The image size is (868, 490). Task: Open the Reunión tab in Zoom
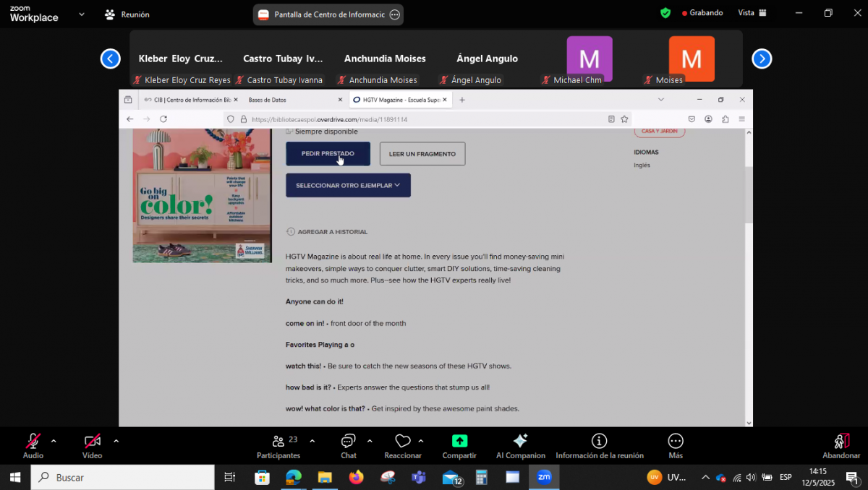pyautogui.click(x=127, y=14)
